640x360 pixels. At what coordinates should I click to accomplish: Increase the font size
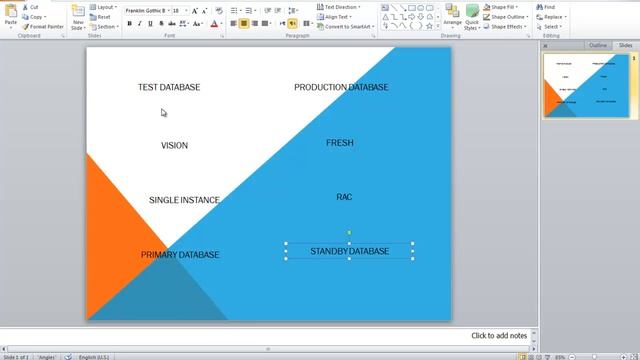(x=195, y=11)
